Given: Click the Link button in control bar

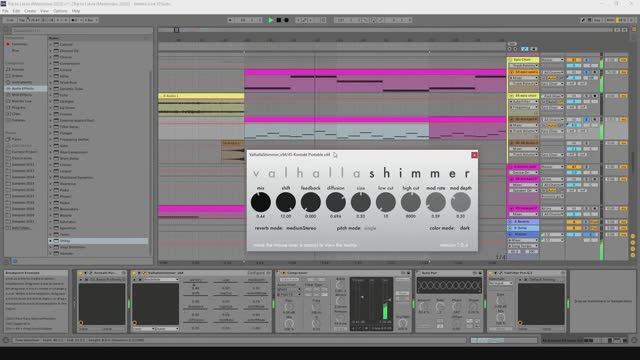Looking at the screenshot, I should pos(9,20).
